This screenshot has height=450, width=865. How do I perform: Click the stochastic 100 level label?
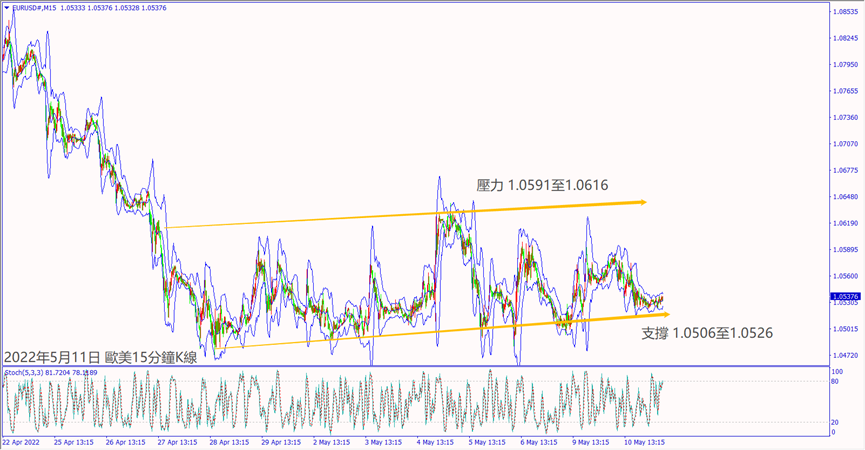[x=838, y=372]
